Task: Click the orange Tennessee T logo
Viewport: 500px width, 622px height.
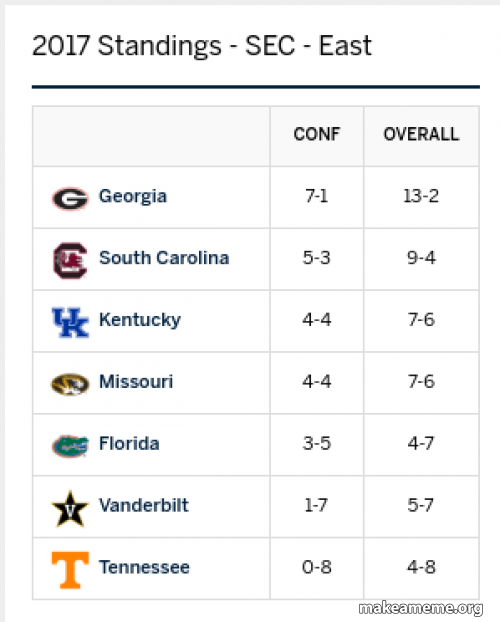Action: click(x=70, y=570)
